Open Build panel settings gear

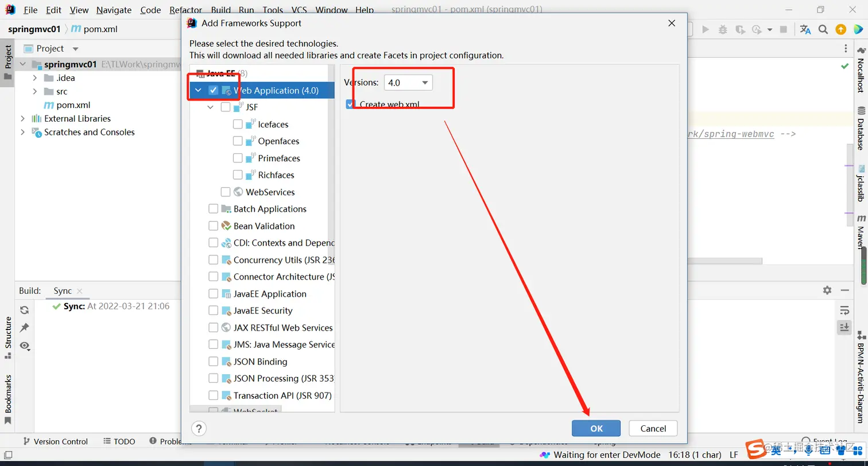click(x=827, y=290)
